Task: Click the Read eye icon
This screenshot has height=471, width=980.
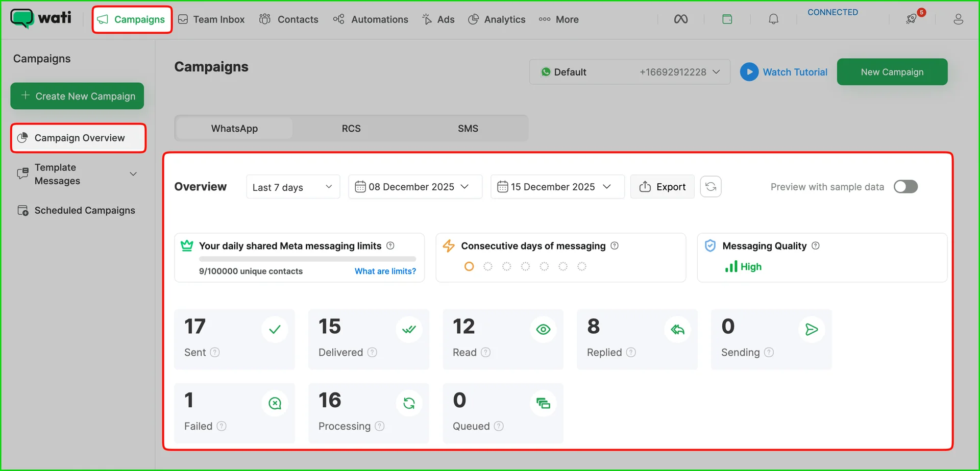Action: [x=543, y=329]
